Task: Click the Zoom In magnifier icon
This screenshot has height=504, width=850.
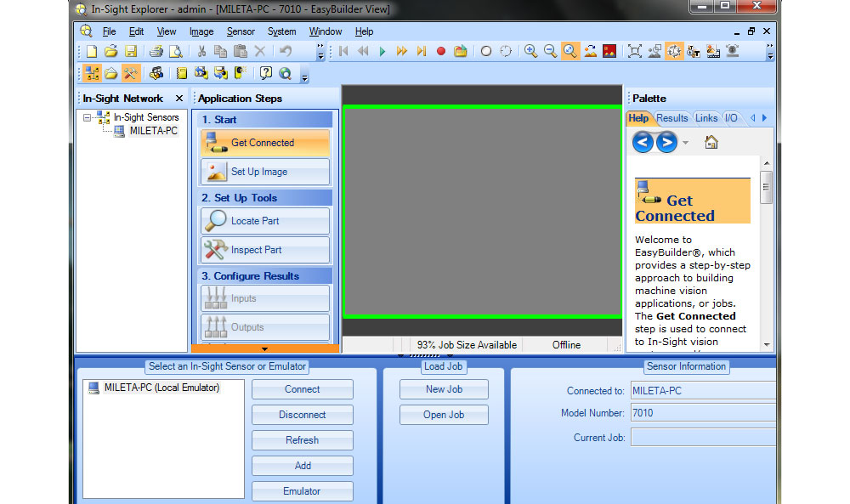Action: tap(530, 52)
